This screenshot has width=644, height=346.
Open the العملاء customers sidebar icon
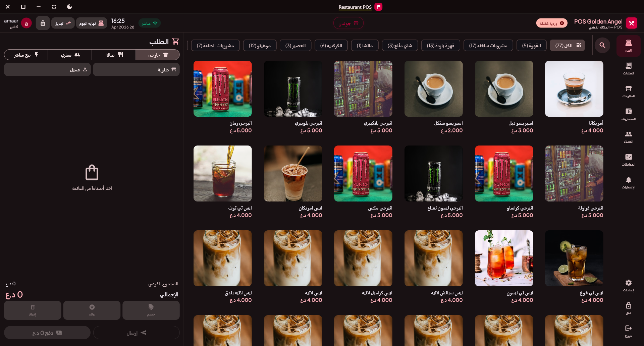tap(628, 137)
